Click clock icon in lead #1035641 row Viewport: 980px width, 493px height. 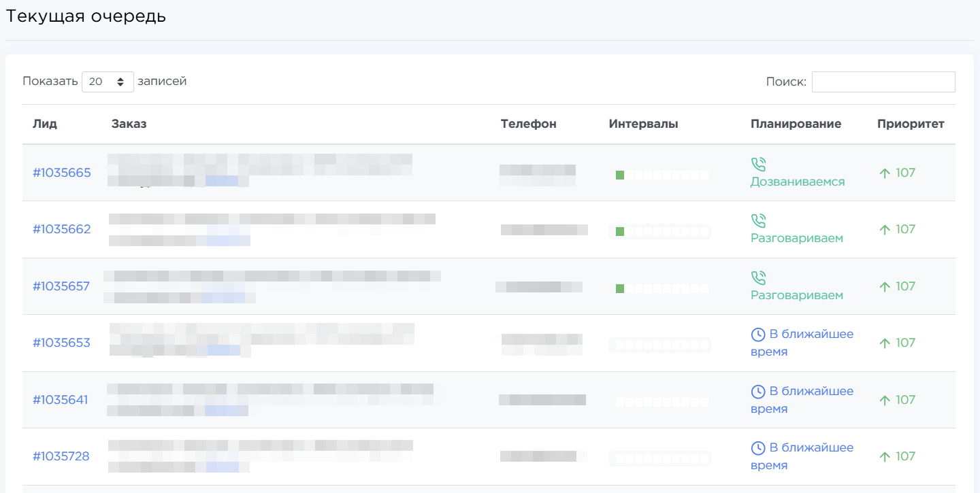pos(757,392)
